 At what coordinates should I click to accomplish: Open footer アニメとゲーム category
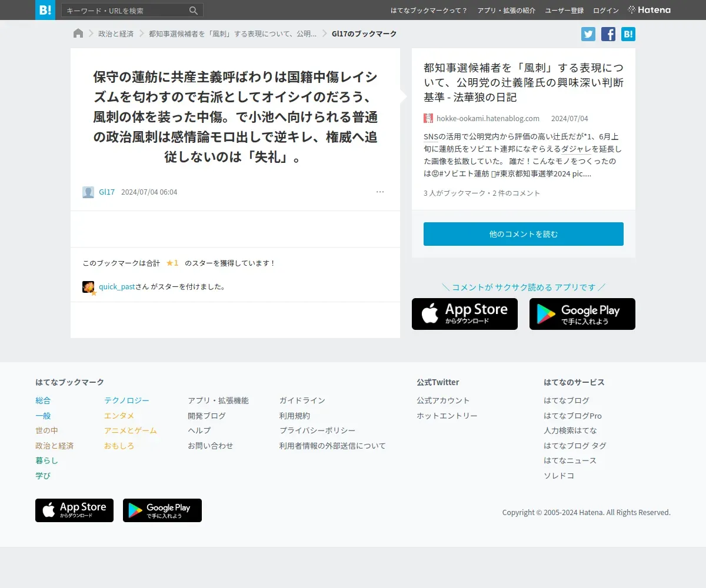[x=131, y=430]
